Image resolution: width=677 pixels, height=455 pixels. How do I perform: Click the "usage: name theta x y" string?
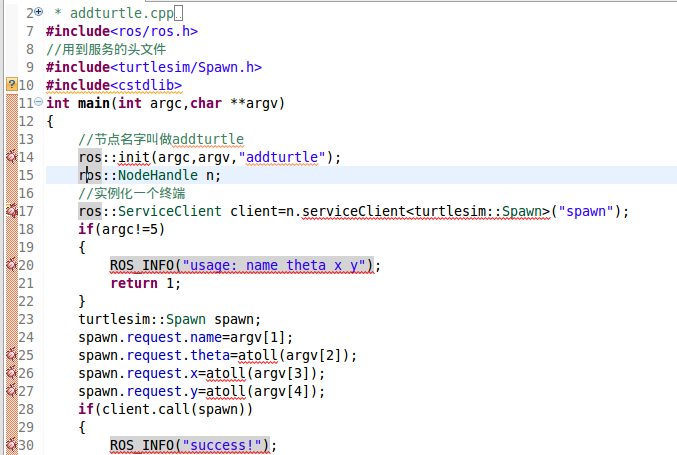(274, 265)
